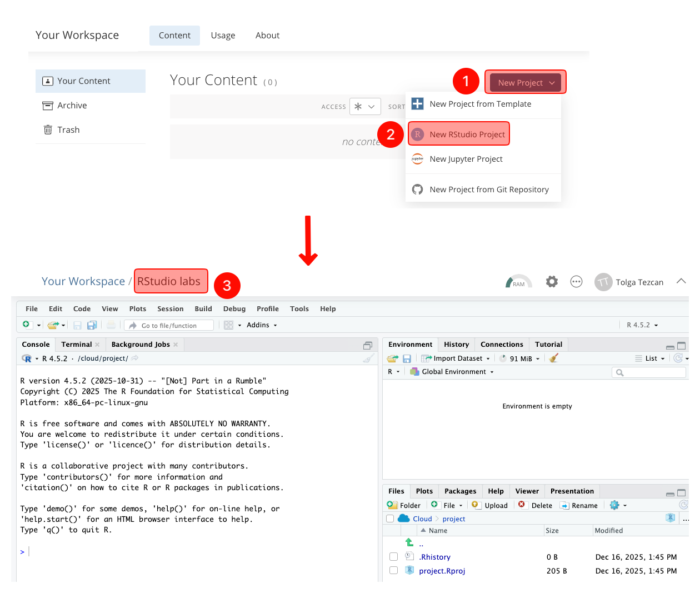700x593 pixels.
Task: Click the workspace panes grid icon
Action: tap(228, 325)
